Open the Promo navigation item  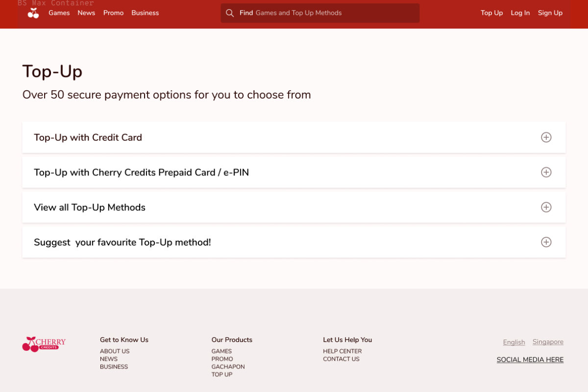[113, 13]
